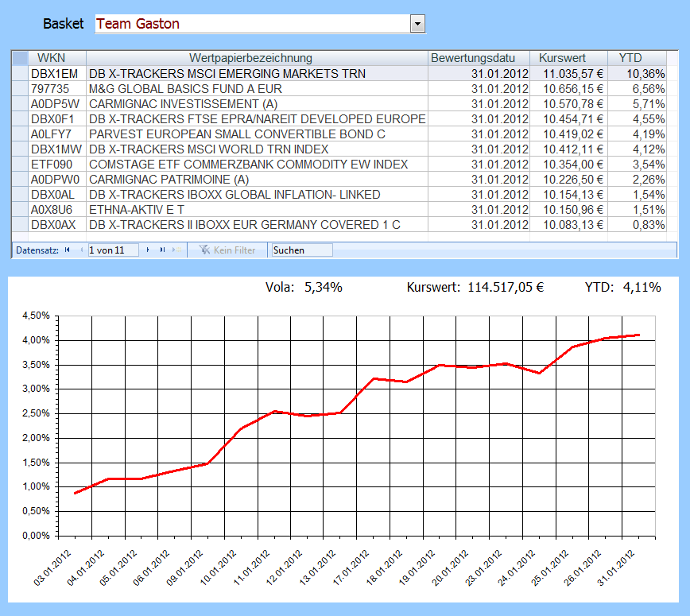Click the Team Gaston combo box field
The width and height of the screenshot is (690, 616).
251,24
